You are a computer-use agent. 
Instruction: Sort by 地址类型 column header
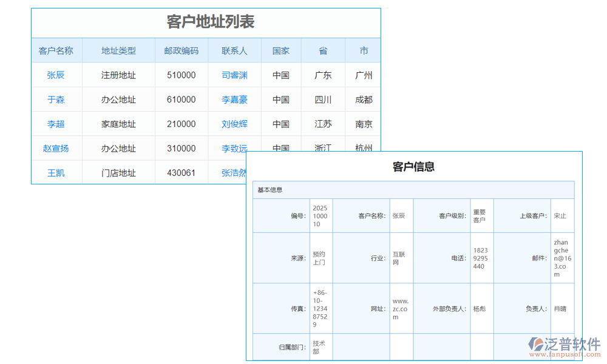pos(118,51)
